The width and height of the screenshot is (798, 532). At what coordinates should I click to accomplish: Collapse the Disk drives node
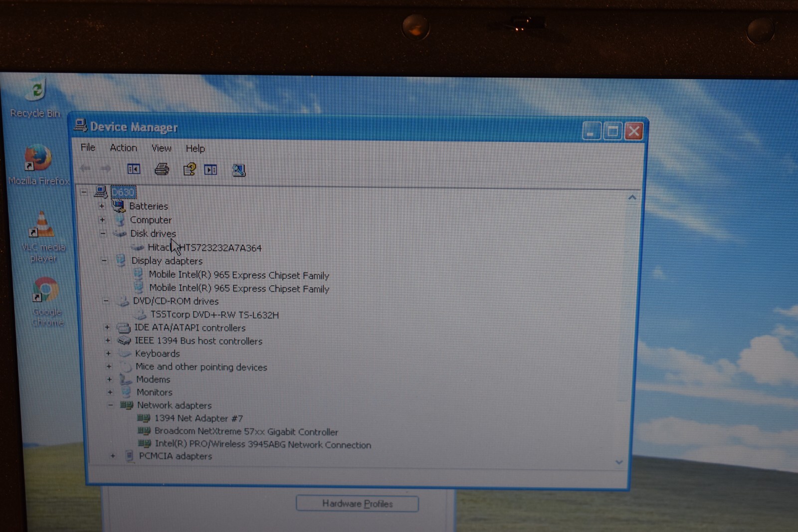pos(103,233)
